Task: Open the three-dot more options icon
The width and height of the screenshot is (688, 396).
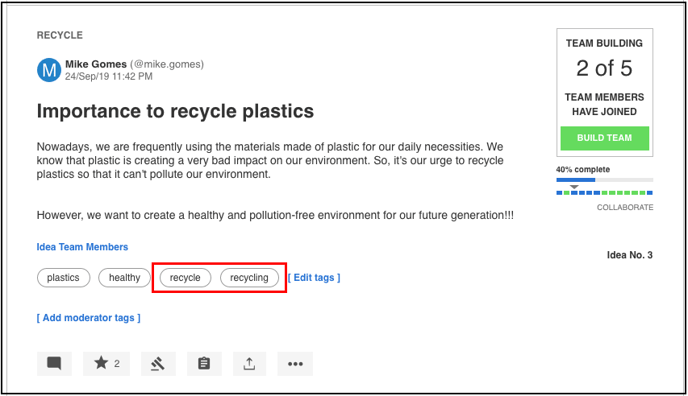Action: [x=295, y=364]
